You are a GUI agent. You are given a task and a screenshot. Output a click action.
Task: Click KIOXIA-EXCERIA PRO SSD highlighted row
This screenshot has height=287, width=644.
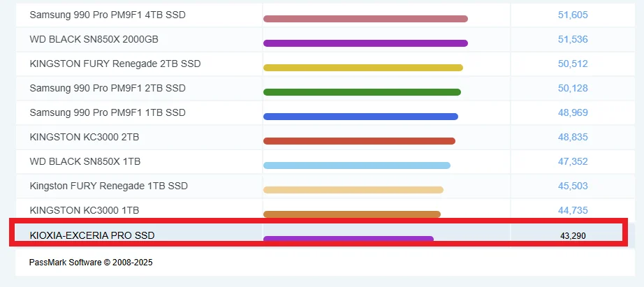point(92,235)
